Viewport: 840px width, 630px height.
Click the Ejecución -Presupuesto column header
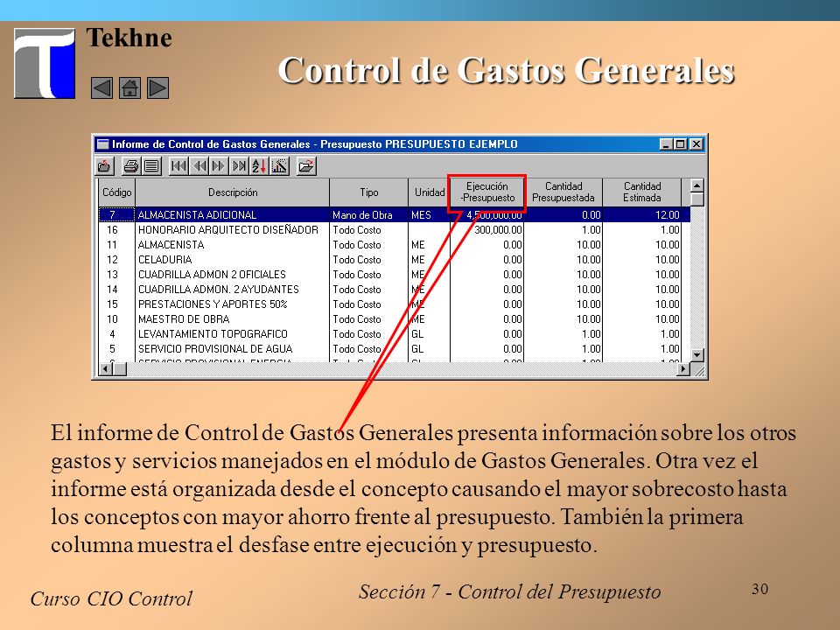pyautogui.click(x=487, y=192)
